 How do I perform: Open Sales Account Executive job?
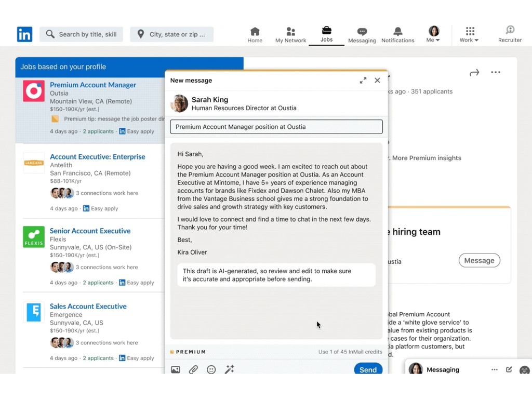click(x=88, y=307)
